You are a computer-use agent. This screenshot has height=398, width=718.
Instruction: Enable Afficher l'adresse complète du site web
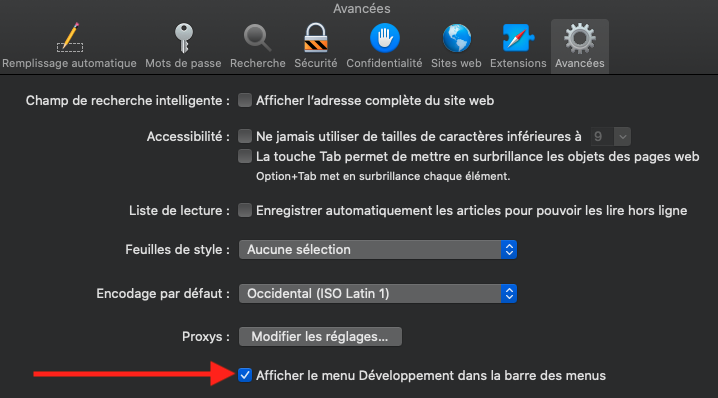pyautogui.click(x=245, y=100)
